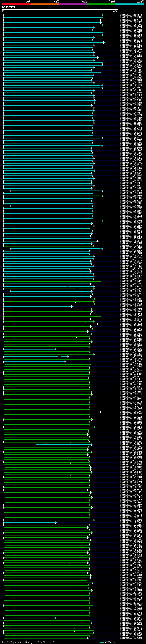Select the UniRef100_A5B8Z9 label
Screen dimensions: 146x644
coord(131,357)
